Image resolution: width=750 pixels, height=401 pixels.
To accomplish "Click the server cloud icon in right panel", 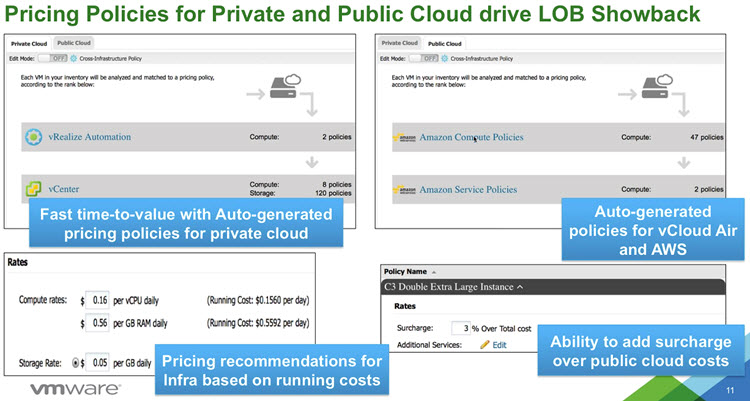I will pyautogui.click(x=657, y=86).
